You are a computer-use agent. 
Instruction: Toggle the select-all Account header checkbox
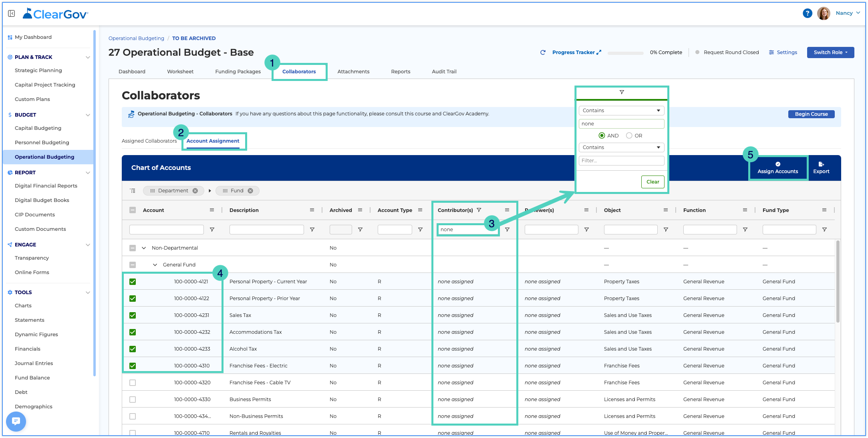pyautogui.click(x=133, y=210)
